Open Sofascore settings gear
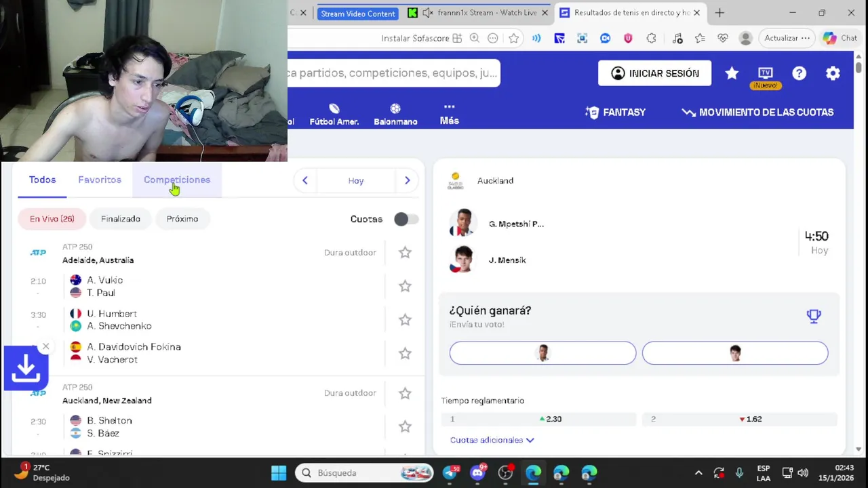The height and width of the screenshot is (488, 868). 833,73
